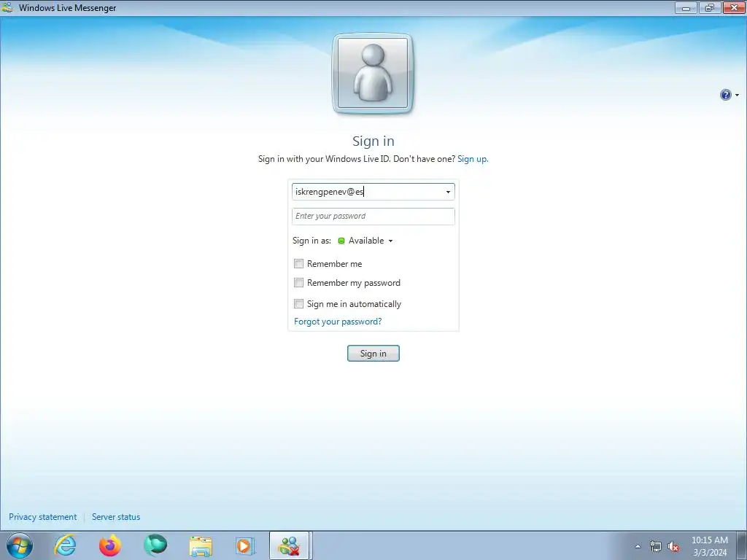Screen dimensions: 747x560
Task: Click the muted volume tray icon
Action: 673,547
